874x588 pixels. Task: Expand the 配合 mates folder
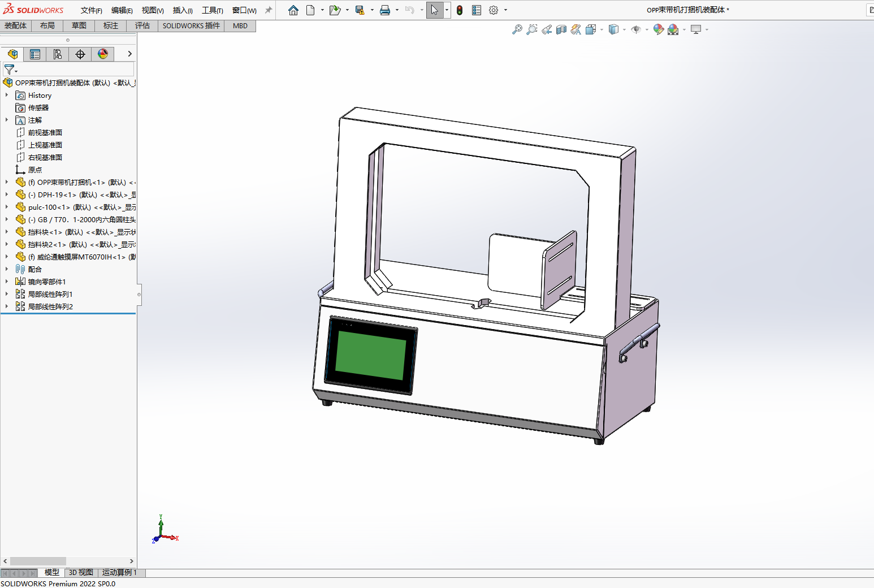[7, 269]
